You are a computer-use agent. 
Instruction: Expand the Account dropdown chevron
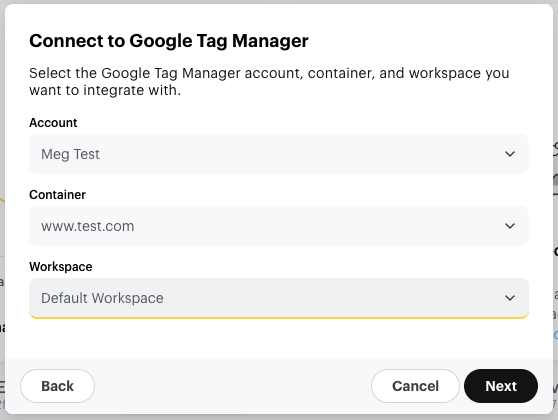click(510, 154)
